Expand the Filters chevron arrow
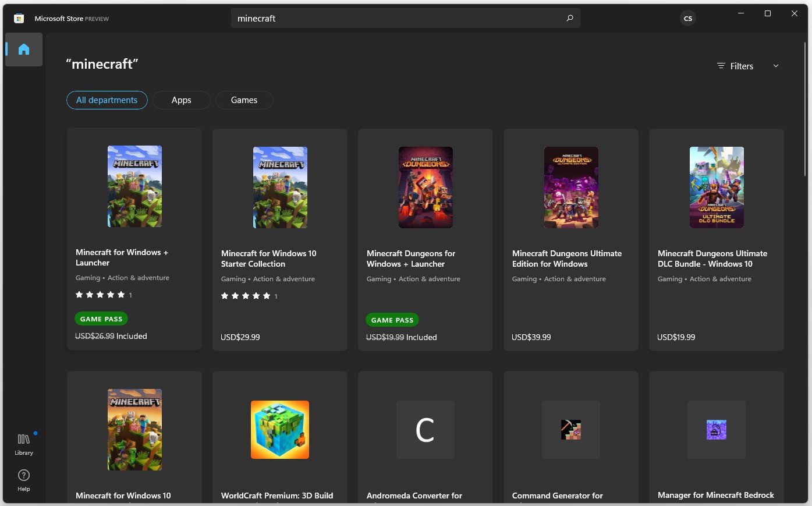Screen dimensions: 812x506 tap(776, 66)
